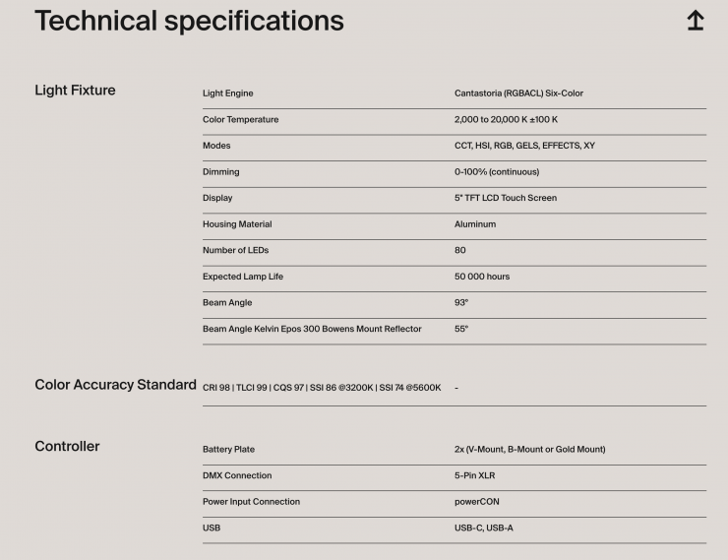This screenshot has height=560, width=728.
Task: Click the 50 000 hours lamp life value
Action: click(482, 277)
